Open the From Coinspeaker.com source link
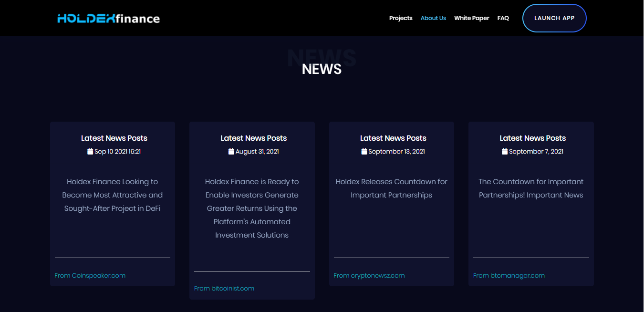The image size is (644, 312). click(90, 275)
